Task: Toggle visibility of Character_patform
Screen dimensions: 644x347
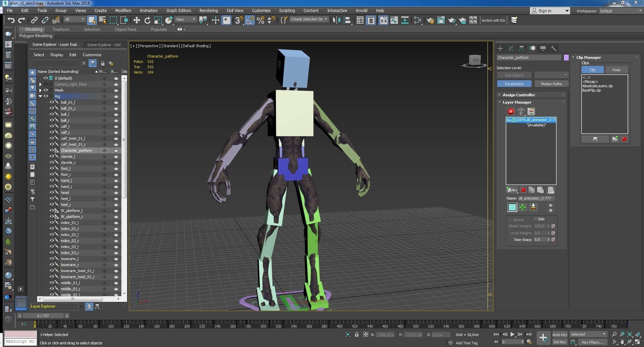Action: (52, 150)
